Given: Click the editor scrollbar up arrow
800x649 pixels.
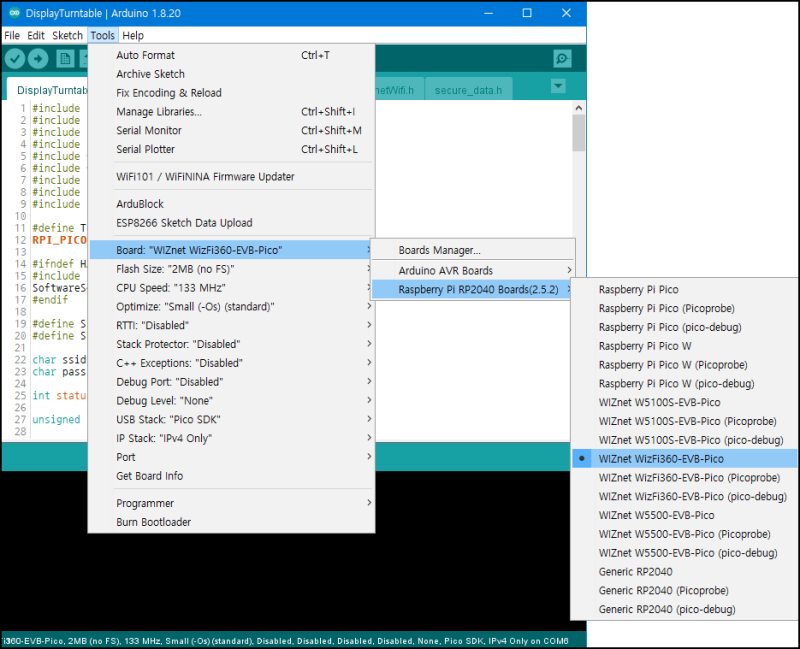Looking at the screenshot, I should pyautogui.click(x=578, y=108).
